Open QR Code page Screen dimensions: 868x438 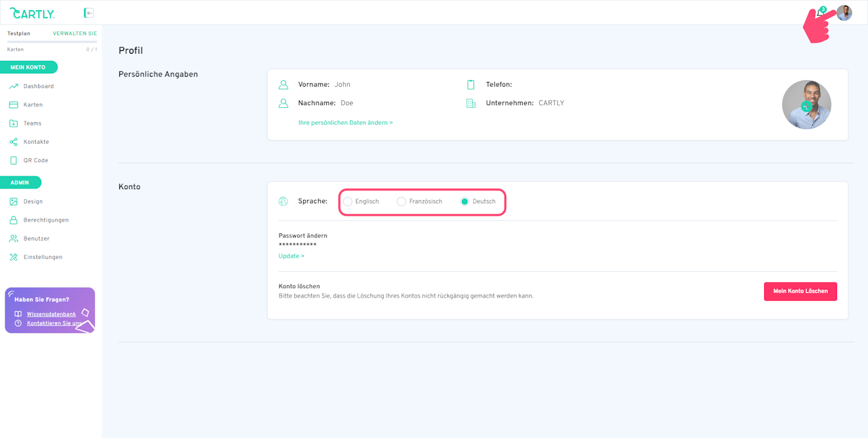pyautogui.click(x=36, y=161)
